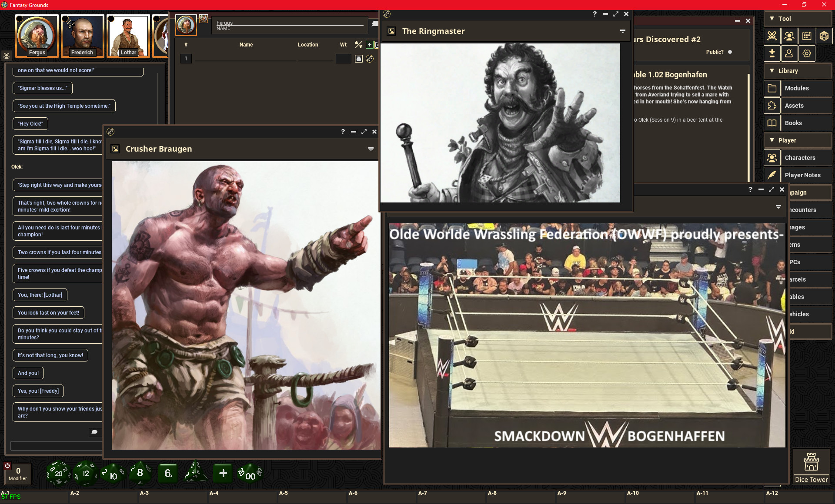Click "See you at the High Temple sometime." line

click(x=64, y=106)
